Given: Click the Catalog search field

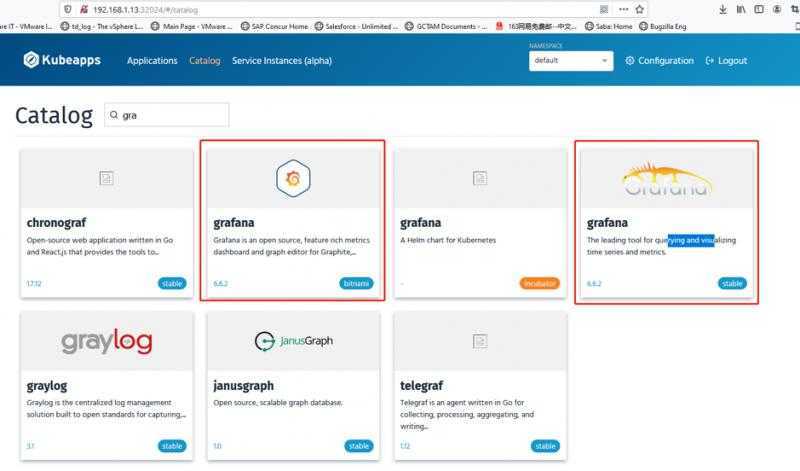Looking at the screenshot, I should click(167, 115).
